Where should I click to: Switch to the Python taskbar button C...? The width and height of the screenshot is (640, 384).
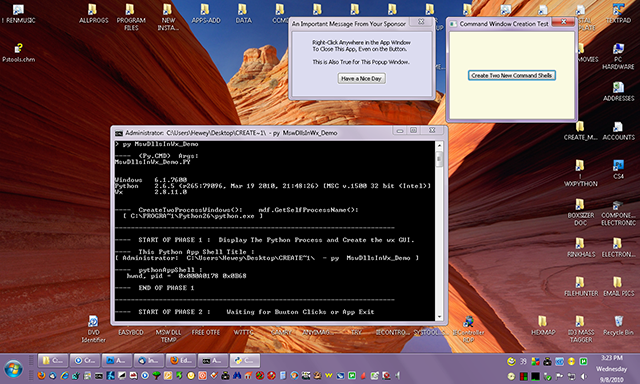(244, 360)
